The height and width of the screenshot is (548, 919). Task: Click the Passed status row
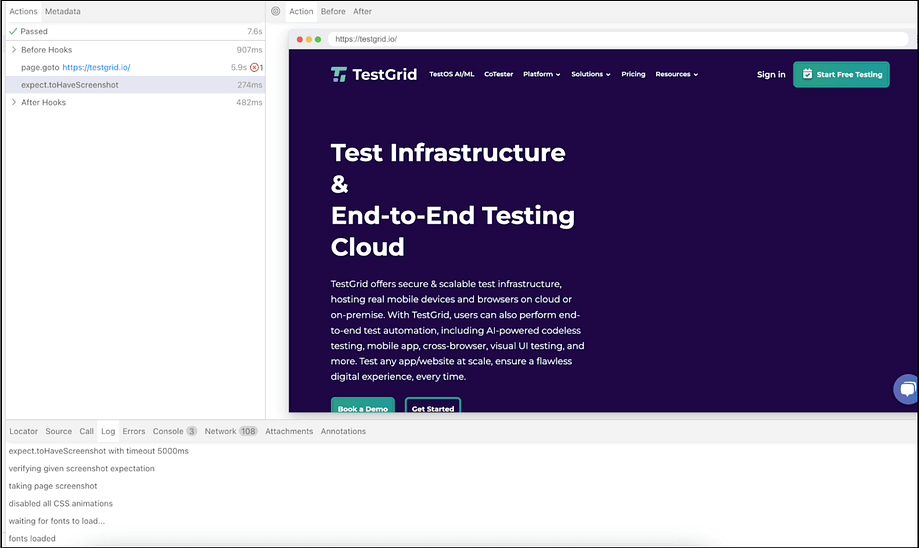coord(135,31)
